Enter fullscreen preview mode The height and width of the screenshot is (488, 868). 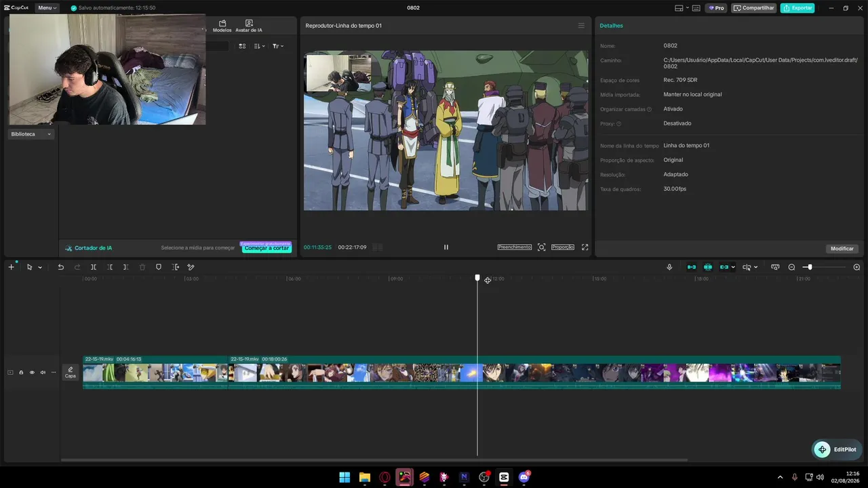coord(585,247)
